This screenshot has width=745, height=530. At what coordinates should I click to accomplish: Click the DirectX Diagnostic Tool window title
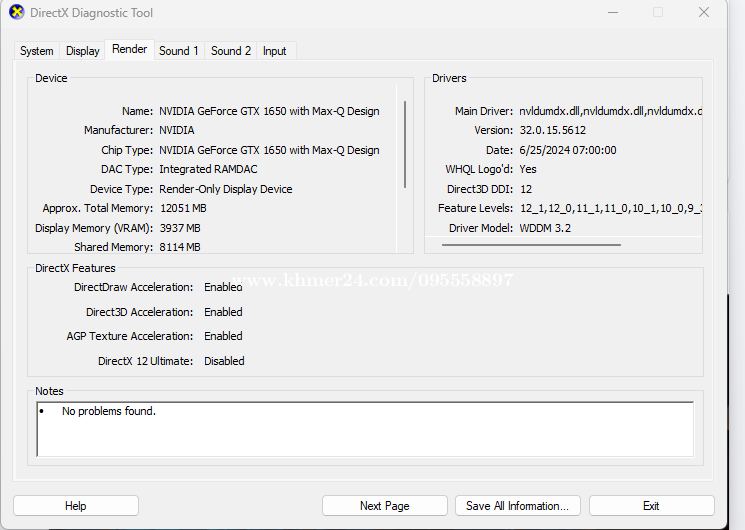[92, 13]
